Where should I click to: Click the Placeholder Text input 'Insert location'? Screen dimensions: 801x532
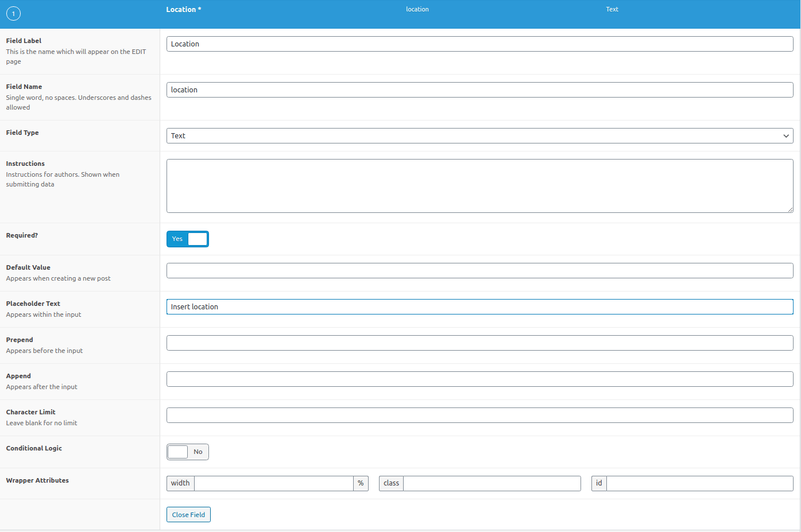pyautogui.click(x=479, y=306)
